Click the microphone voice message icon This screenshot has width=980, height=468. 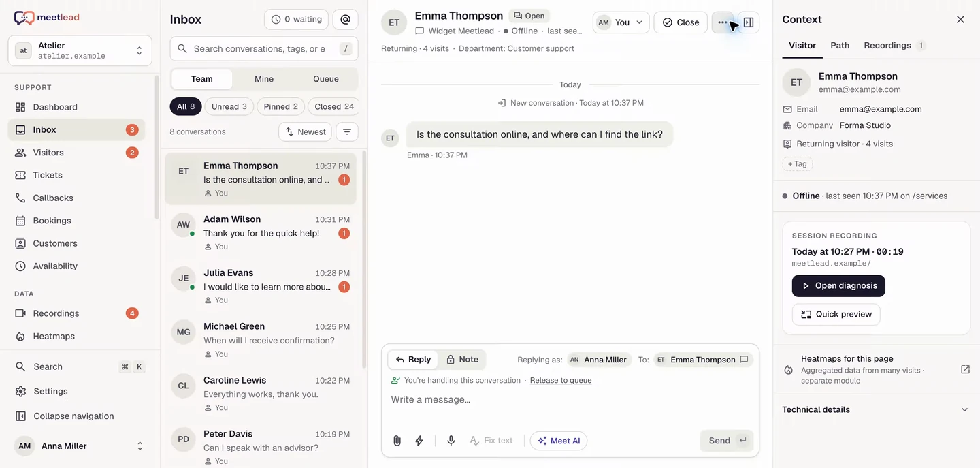[x=451, y=441]
